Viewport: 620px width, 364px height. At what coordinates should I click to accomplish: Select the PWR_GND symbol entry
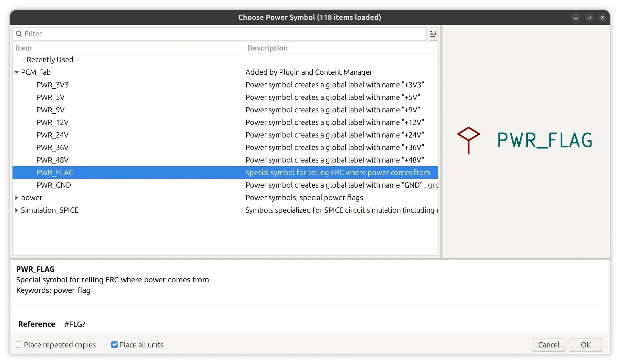(x=54, y=185)
